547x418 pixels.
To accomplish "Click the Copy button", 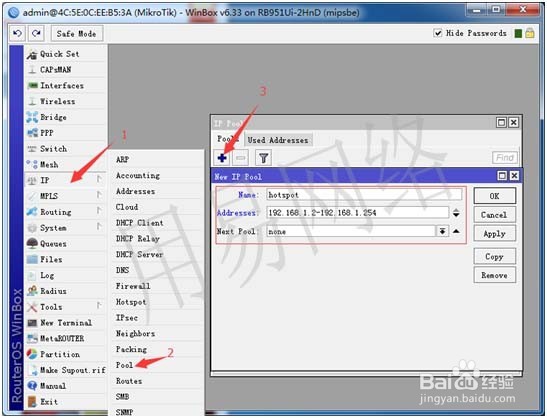I will click(495, 256).
